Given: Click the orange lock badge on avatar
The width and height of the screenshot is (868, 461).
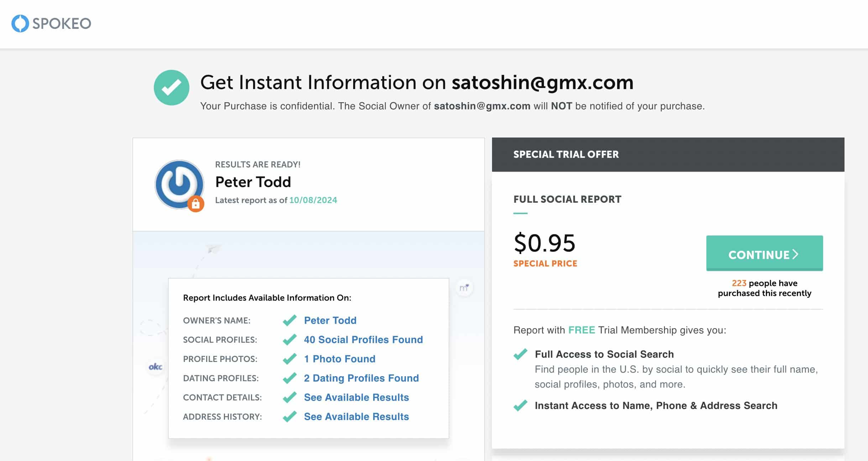Looking at the screenshot, I should click(x=195, y=204).
